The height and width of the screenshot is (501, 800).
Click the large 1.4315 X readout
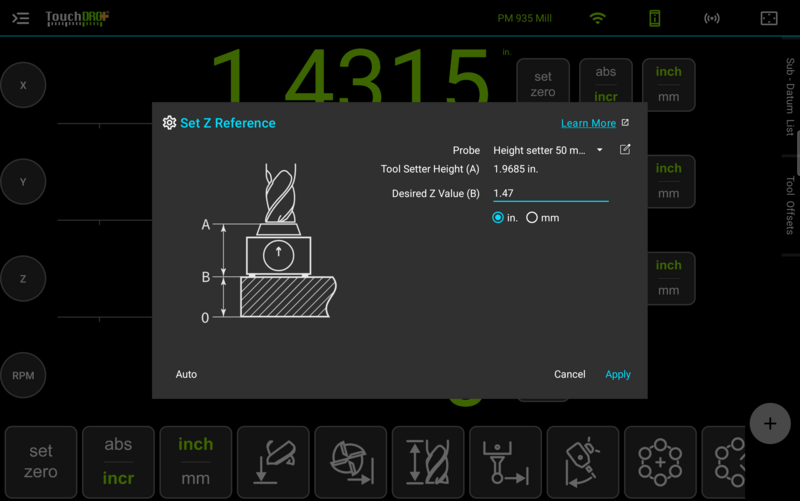350,77
